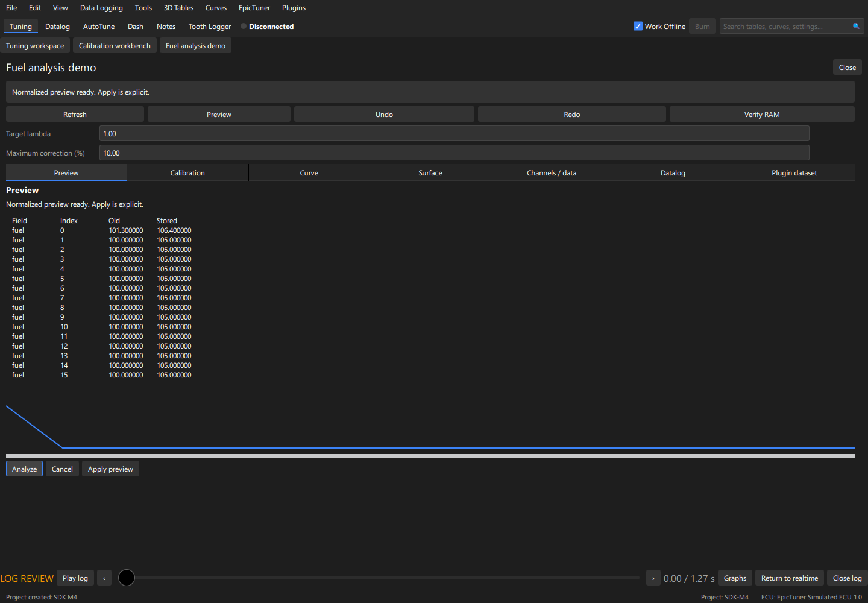Open the Dash tab
Viewport: 868px width, 603px height.
pyautogui.click(x=136, y=27)
